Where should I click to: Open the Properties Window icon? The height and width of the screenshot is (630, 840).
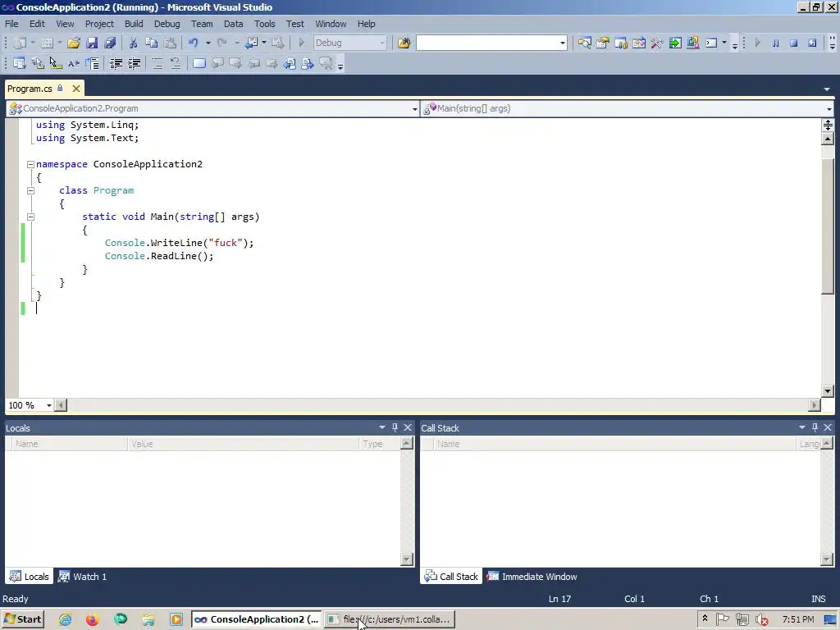point(603,43)
